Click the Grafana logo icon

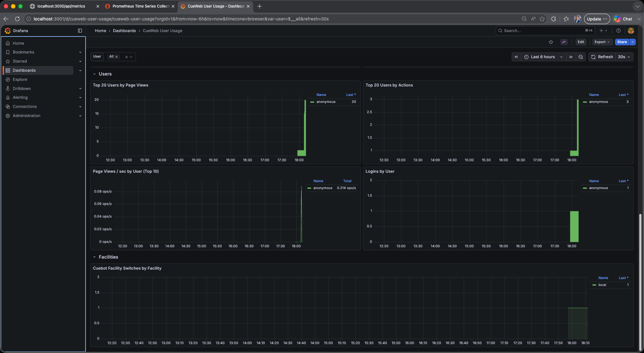[8, 31]
